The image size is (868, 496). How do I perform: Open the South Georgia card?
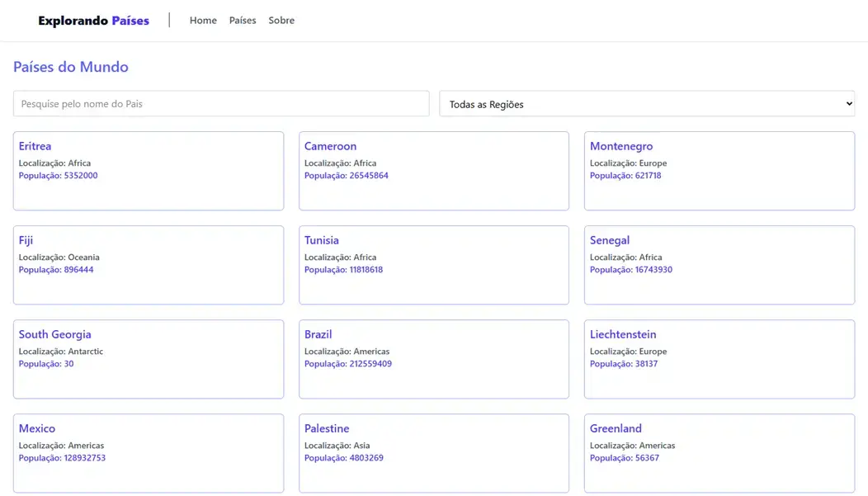pos(149,359)
